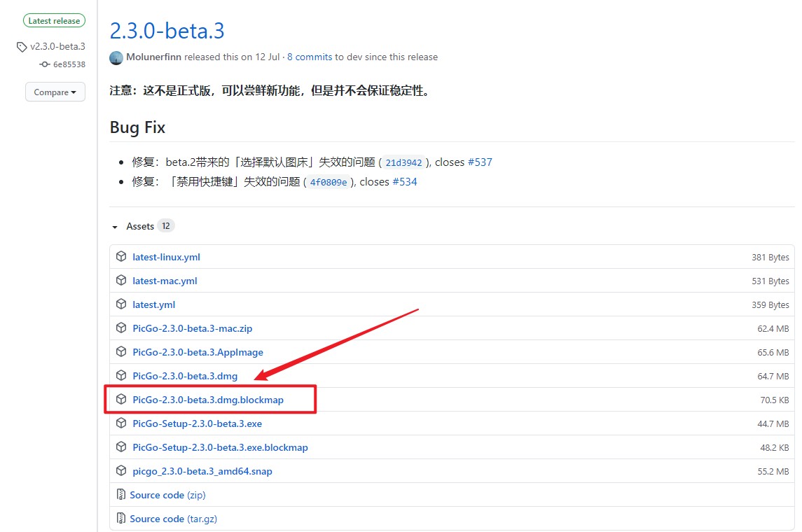Click package icon beside PicGo-2.3.0-beta.3.dmg.blockmap
Image resolution: width=802 pixels, height=532 pixels.
(x=121, y=399)
